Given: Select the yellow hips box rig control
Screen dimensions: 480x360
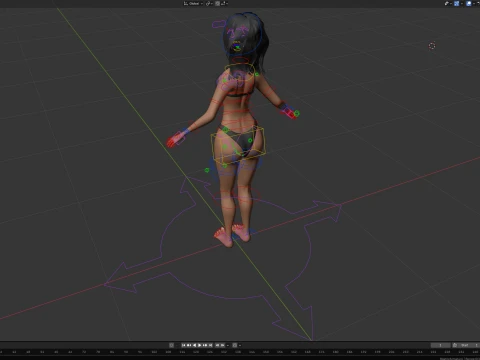Looking at the screenshot, I should point(238,145).
